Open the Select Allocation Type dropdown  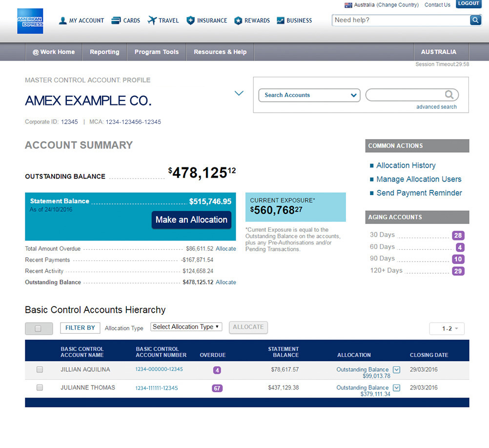186,326
